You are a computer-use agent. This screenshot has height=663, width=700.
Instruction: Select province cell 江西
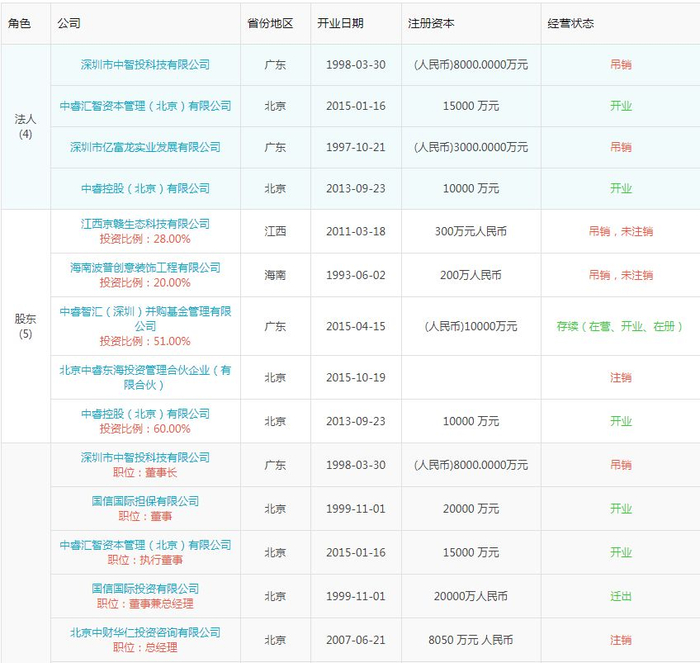click(275, 231)
